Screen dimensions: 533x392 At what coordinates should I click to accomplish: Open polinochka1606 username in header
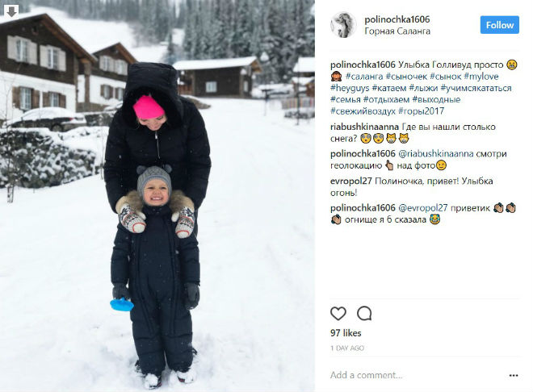point(397,19)
